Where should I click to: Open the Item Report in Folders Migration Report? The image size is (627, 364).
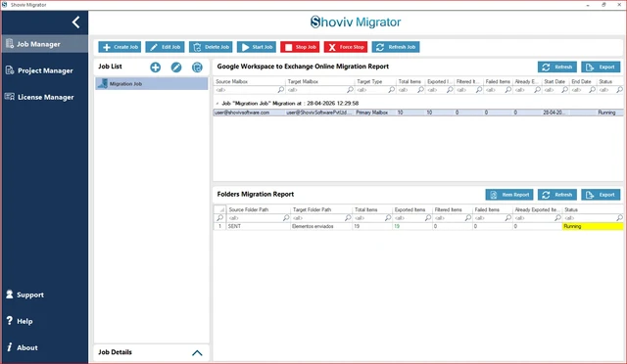pyautogui.click(x=509, y=195)
